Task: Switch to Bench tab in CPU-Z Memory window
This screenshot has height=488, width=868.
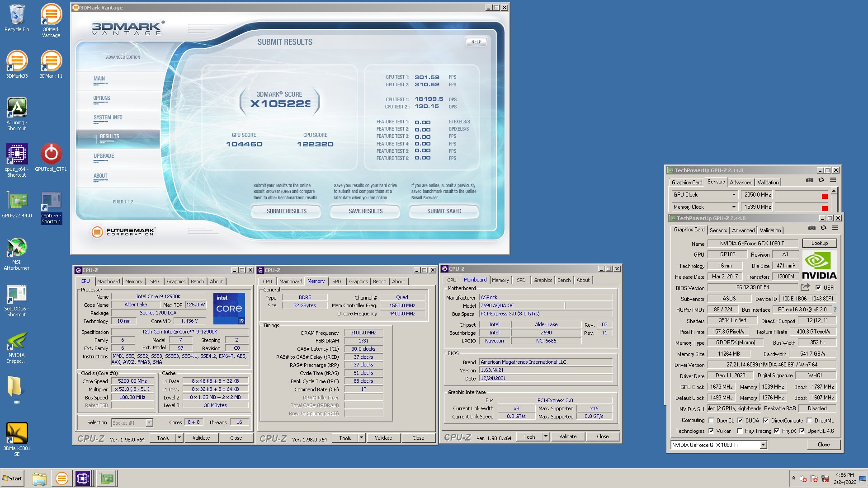Action: click(380, 282)
